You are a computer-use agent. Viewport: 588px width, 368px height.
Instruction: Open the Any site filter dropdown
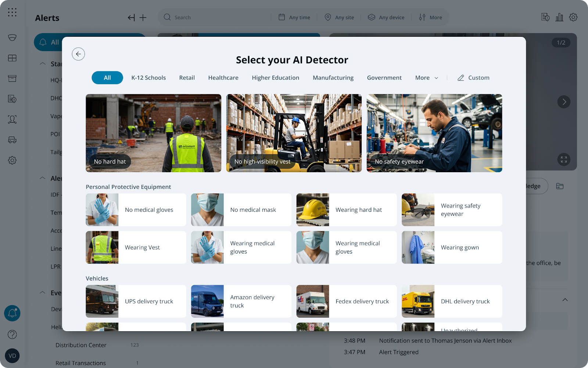pos(340,17)
